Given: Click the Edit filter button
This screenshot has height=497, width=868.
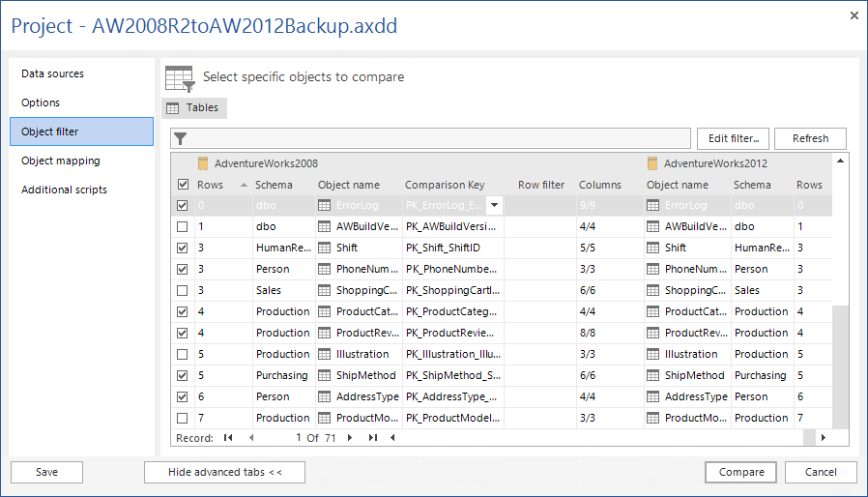Looking at the screenshot, I should [x=734, y=138].
